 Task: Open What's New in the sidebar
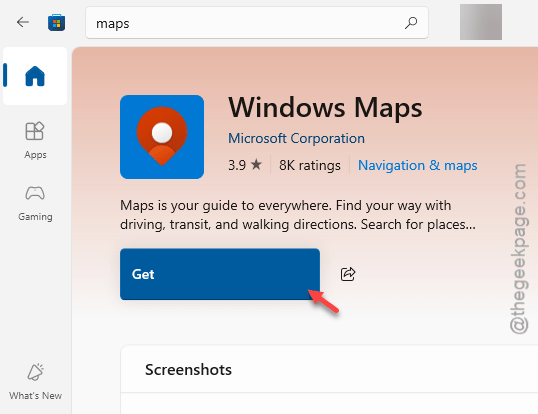[x=35, y=382]
